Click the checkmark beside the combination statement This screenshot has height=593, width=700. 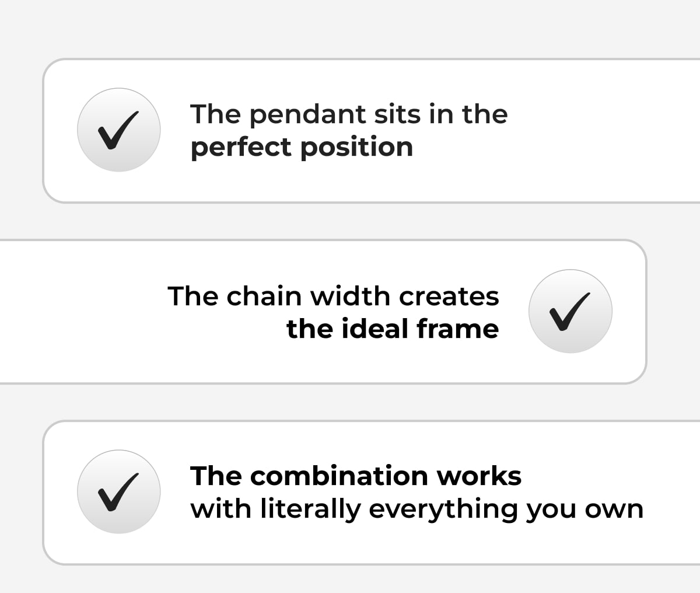(x=119, y=491)
